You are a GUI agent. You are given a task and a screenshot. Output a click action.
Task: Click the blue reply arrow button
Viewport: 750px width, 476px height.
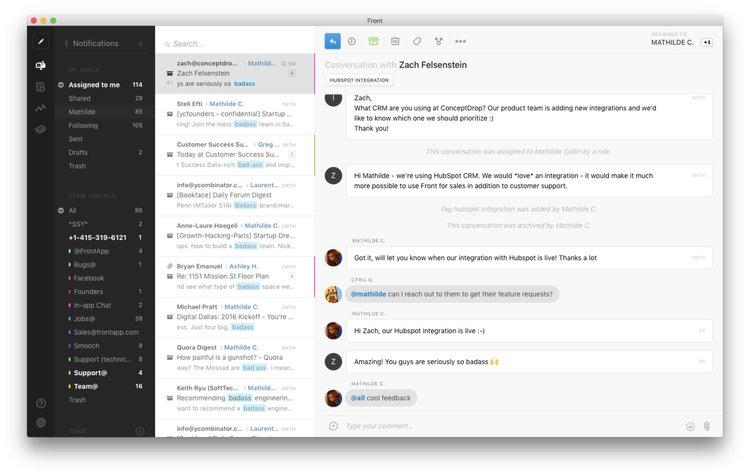[332, 41]
